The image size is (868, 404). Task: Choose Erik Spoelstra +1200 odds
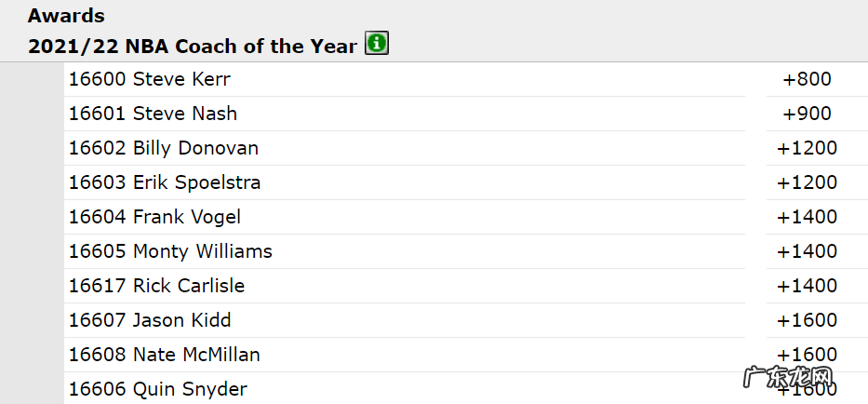(x=807, y=182)
